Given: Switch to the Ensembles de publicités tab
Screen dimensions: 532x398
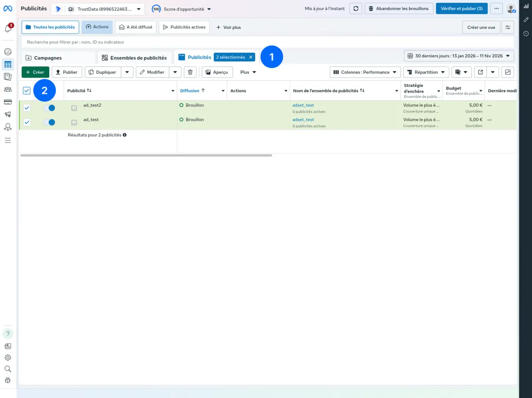Looking at the screenshot, I should (134, 58).
